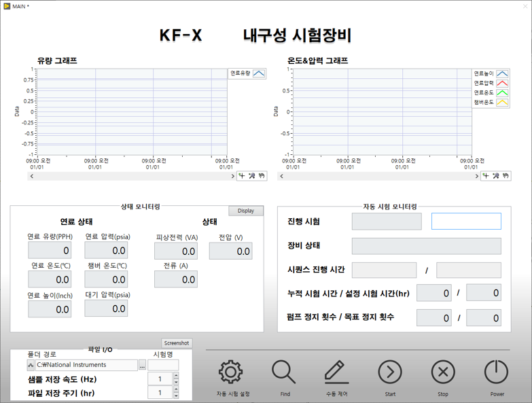Click 샘플 저장 속도 numeric field

coord(160,379)
